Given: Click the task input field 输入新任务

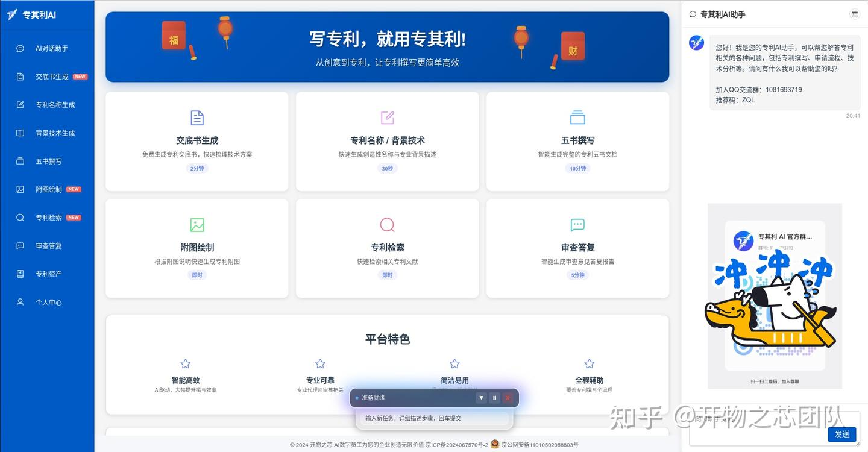Looking at the screenshot, I should [434, 418].
